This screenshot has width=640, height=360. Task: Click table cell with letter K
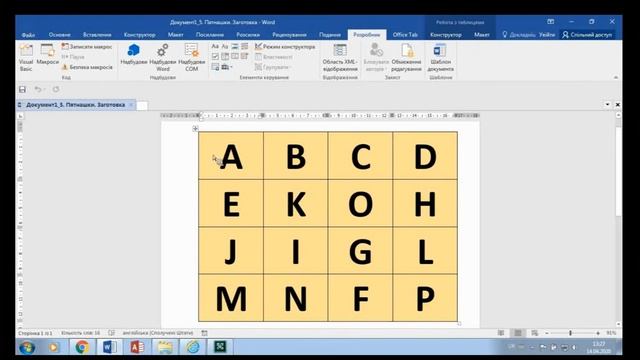tap(296, 203)
